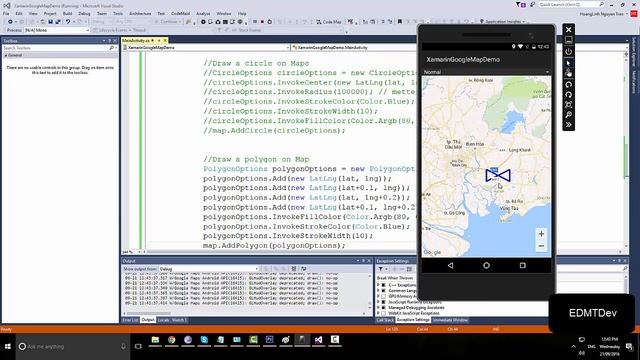The height and width of the screenshot is (360, 640).
Task: Click the emulator power button
Action: point(568,52)
